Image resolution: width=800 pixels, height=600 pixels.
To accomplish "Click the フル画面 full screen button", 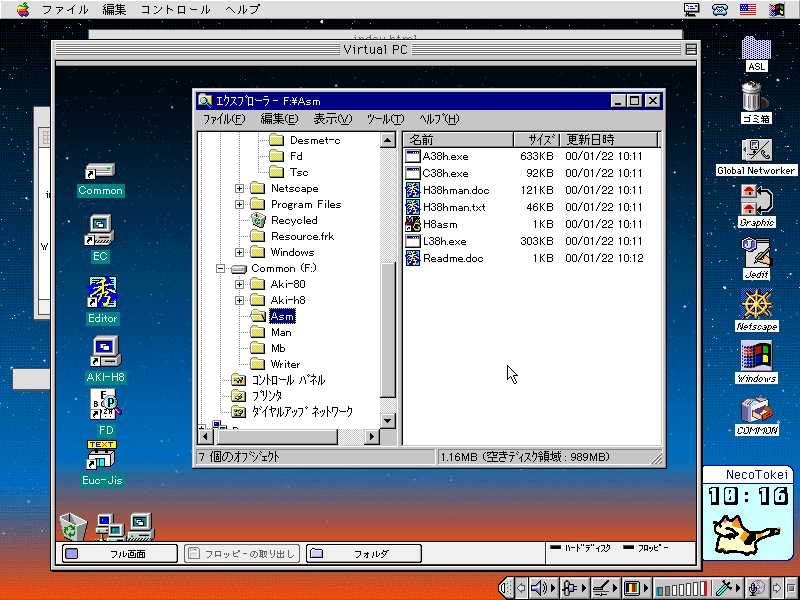I will (x=120, y=554).
